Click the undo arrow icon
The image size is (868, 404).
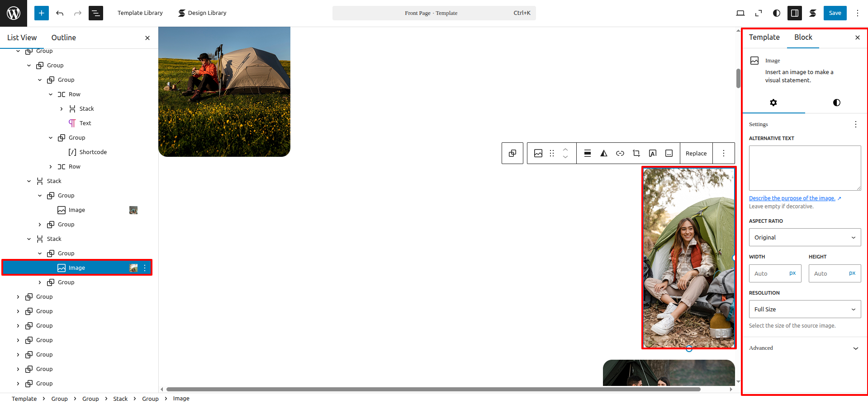coord(60,13)
